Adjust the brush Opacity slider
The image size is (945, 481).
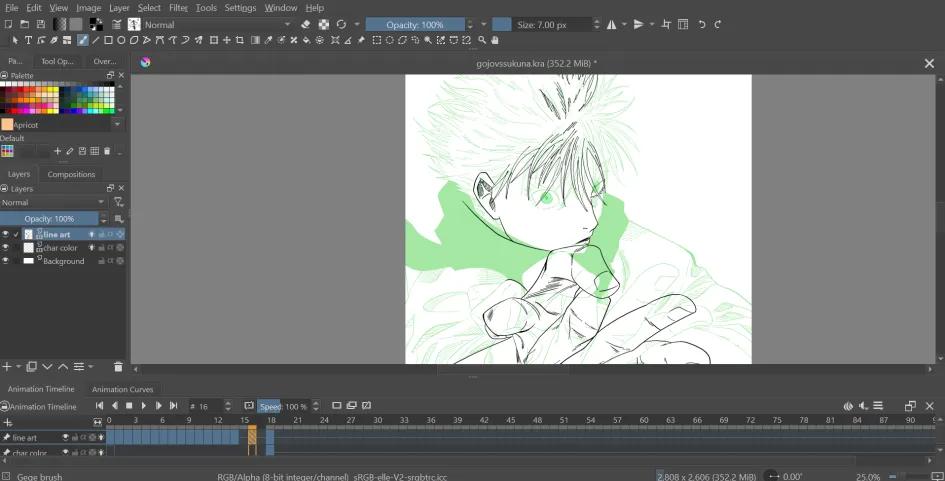(415, 25)
